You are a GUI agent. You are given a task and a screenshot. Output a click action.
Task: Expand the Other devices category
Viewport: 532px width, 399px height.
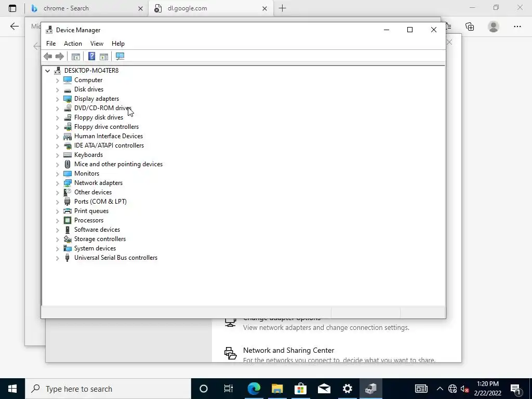pyautogui.click(x=57, y=192)
